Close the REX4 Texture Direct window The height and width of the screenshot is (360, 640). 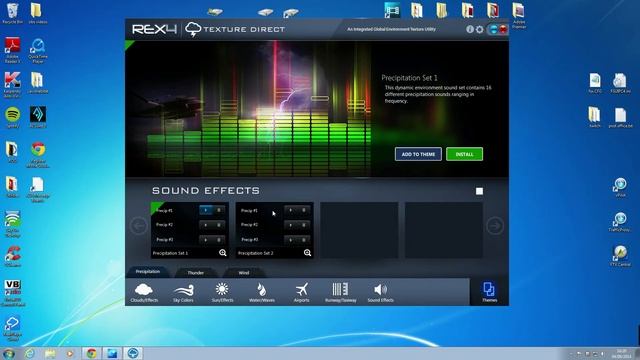[x=503, y=29]
